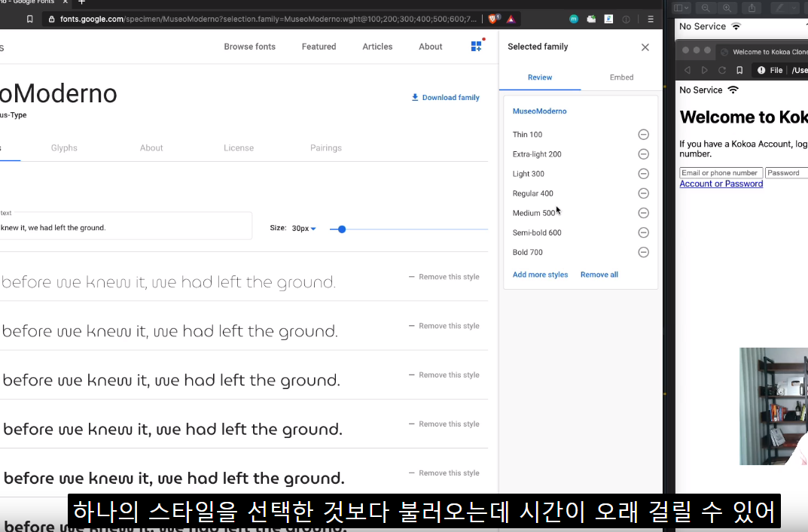Click the wallet extension icon with green plus
The height and width of the screenshot is (532, 808).
tap(591, 19)
